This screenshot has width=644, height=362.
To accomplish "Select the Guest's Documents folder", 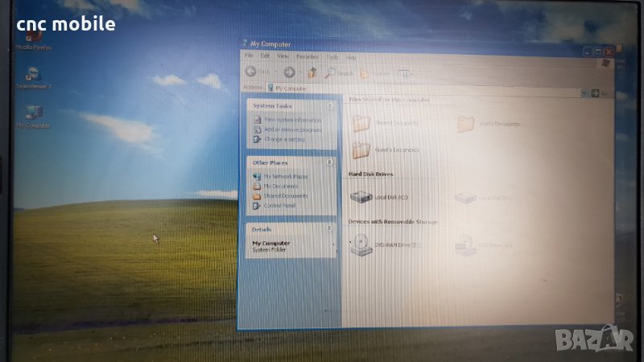I will pos(361,150).
